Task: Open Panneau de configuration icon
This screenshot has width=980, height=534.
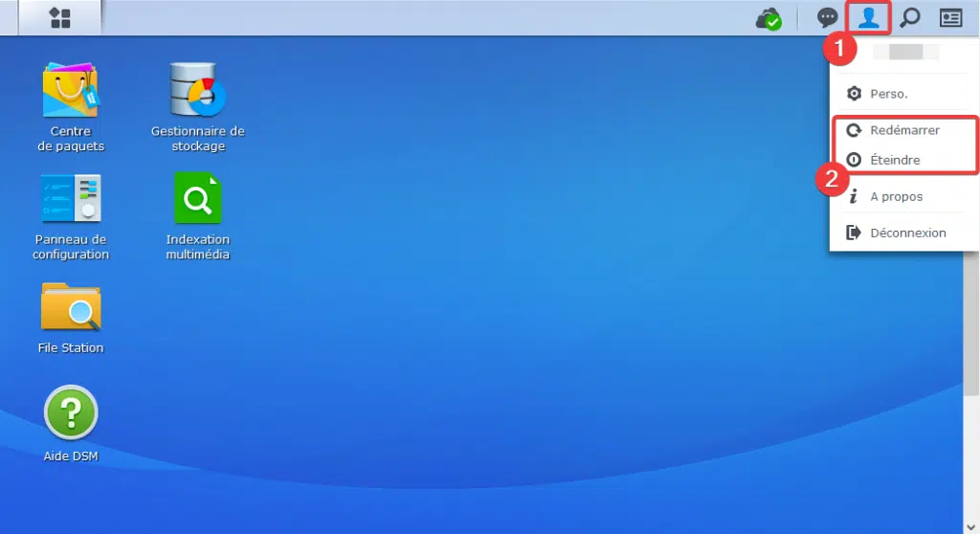Action: [71, 197]
